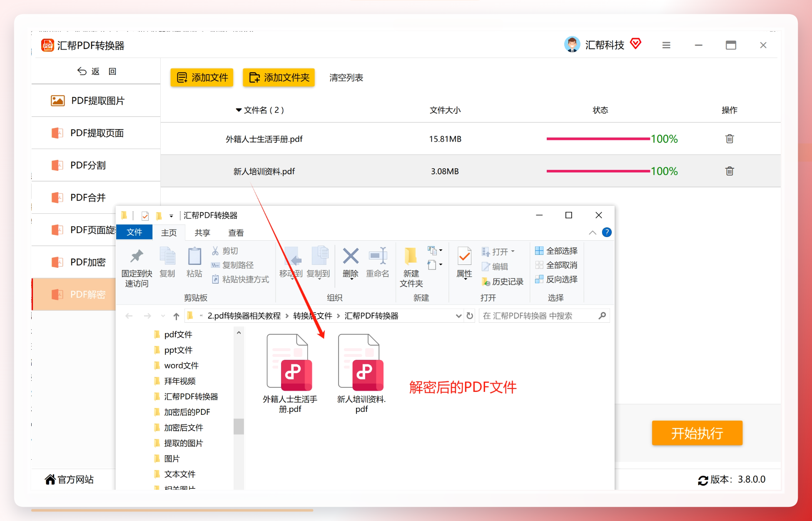Select 外籍人士生活手册.pdf file thumbnail
The width and height of the screenshot is (812, 521).
coord(290,373)
